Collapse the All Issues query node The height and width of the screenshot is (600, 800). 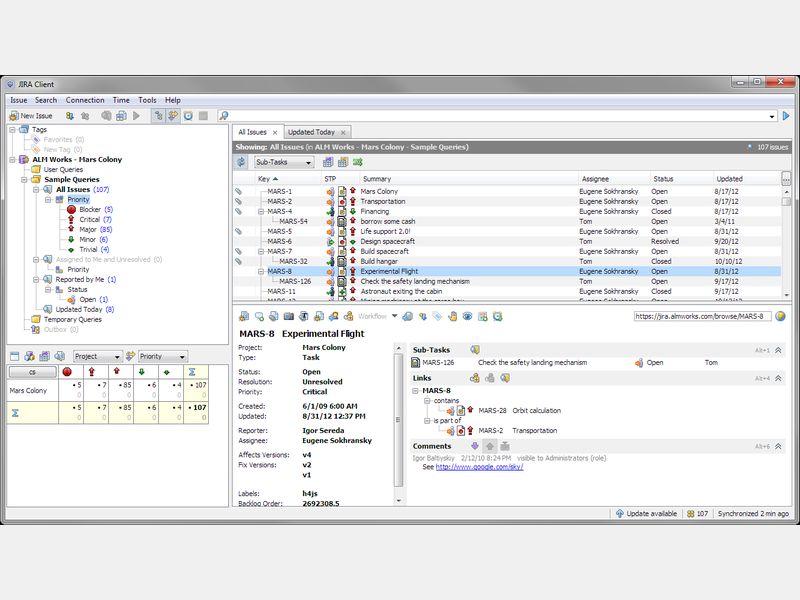[36, 190]
